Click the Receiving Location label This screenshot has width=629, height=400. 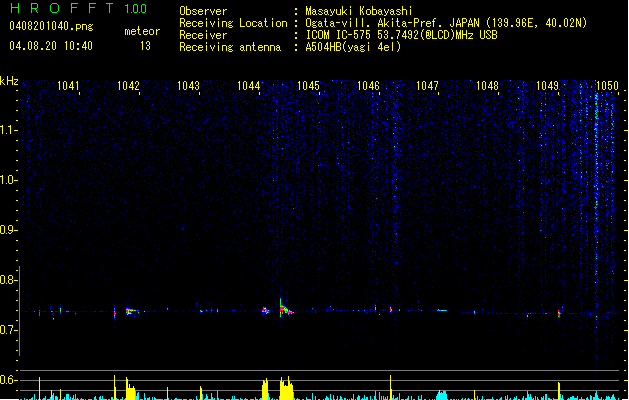(233, 23)
